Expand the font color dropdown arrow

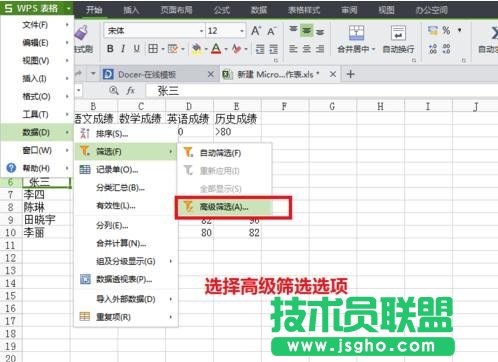point(226,49)
